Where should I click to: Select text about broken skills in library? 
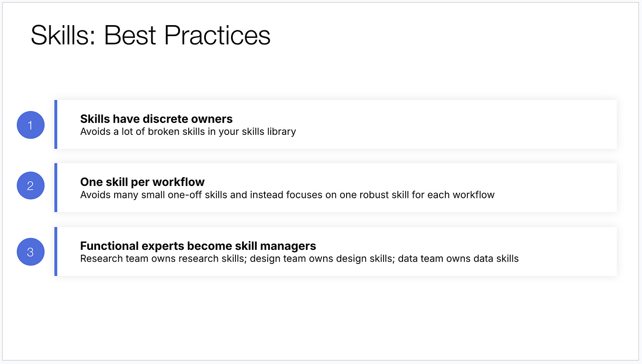188,131
